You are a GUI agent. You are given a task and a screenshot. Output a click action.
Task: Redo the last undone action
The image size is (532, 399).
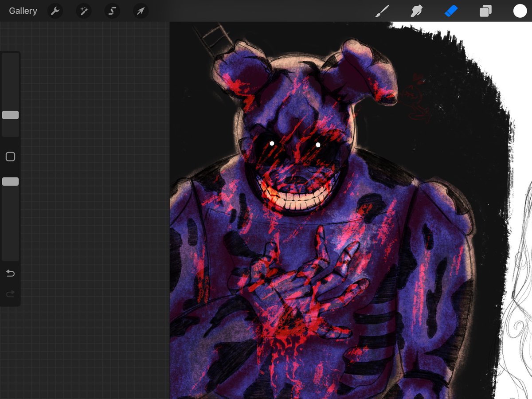click(10, 294)
